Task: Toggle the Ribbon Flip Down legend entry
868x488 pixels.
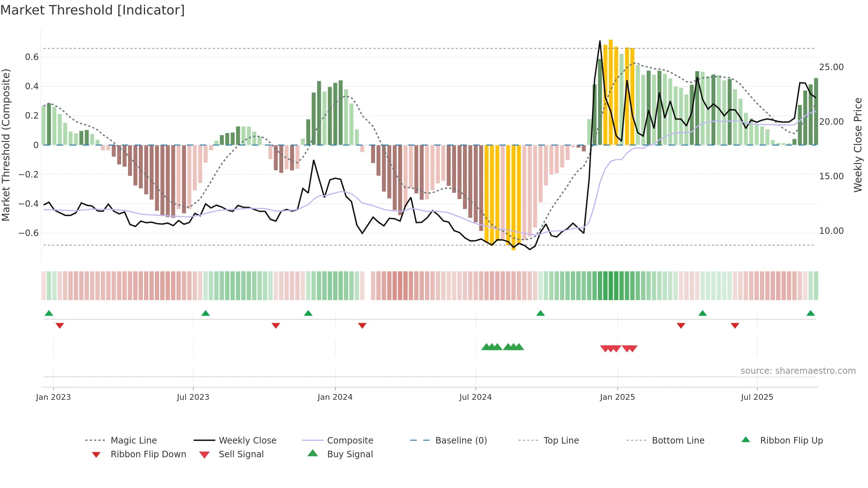Action: (139, 454)
